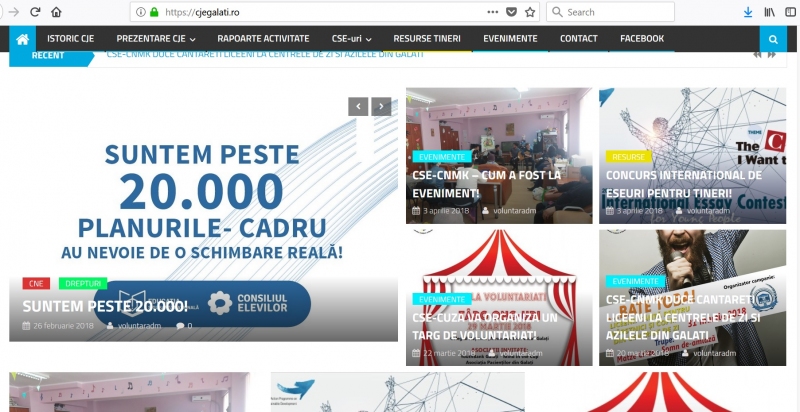Open the RESURSE TINERI menu item
This screenshot has height=412, width=800.
click(x=427, y=39)
